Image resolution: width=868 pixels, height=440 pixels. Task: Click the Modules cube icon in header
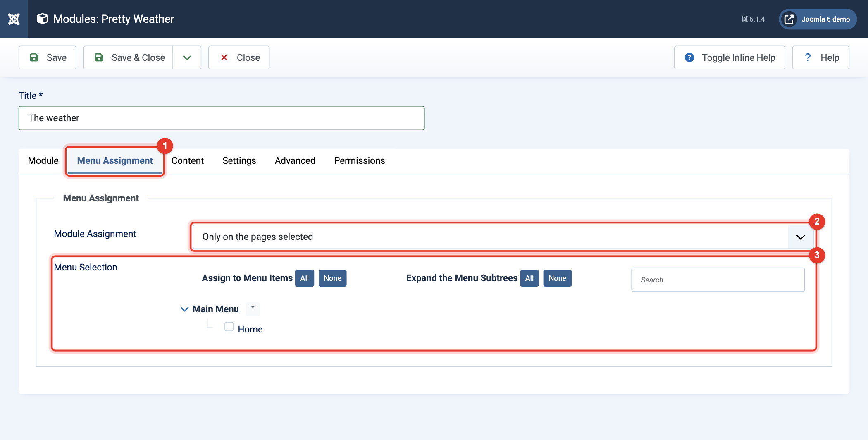pyautogui.click(x=42, y=19)
